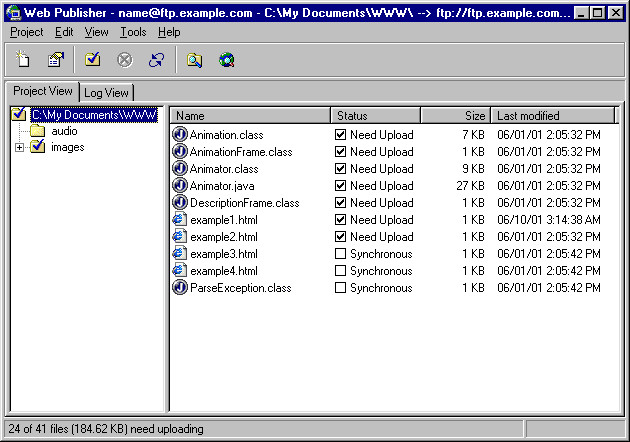The height and width of the screenshot is (442, 630).
Task: Select the file name Animator.java
Action: click(222, 186)
